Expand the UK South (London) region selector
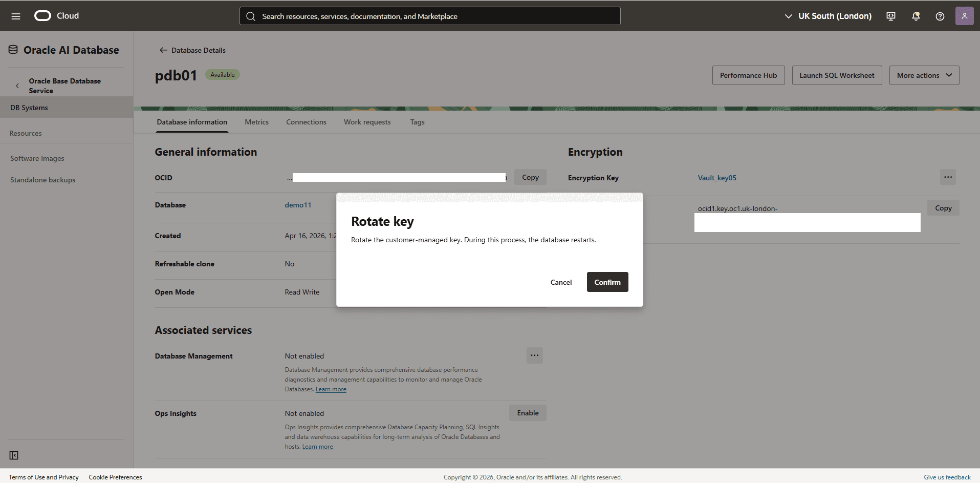Viewport: 980px width, 483px height. coord(828,16)
